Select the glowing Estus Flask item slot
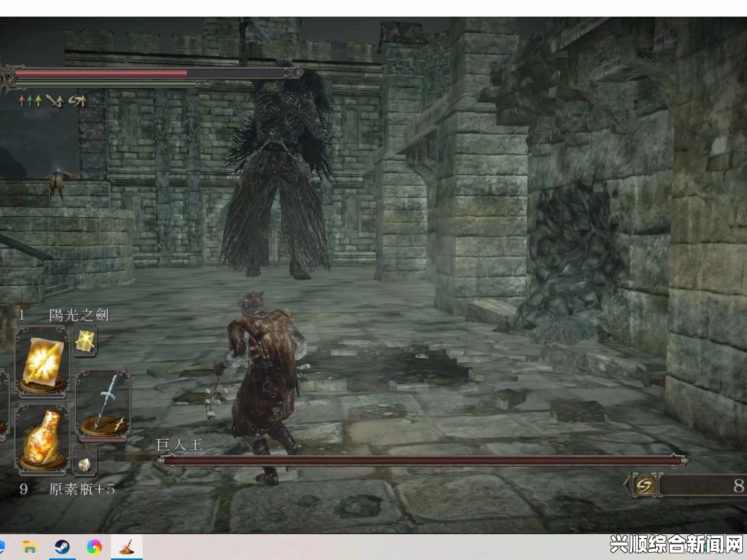 pos(43,440)
